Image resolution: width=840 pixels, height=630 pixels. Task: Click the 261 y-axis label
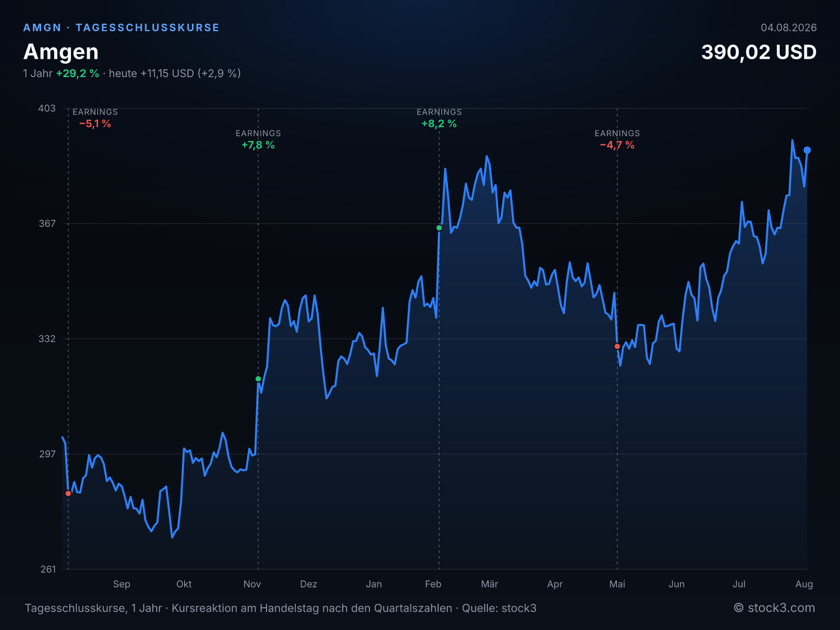48,569
